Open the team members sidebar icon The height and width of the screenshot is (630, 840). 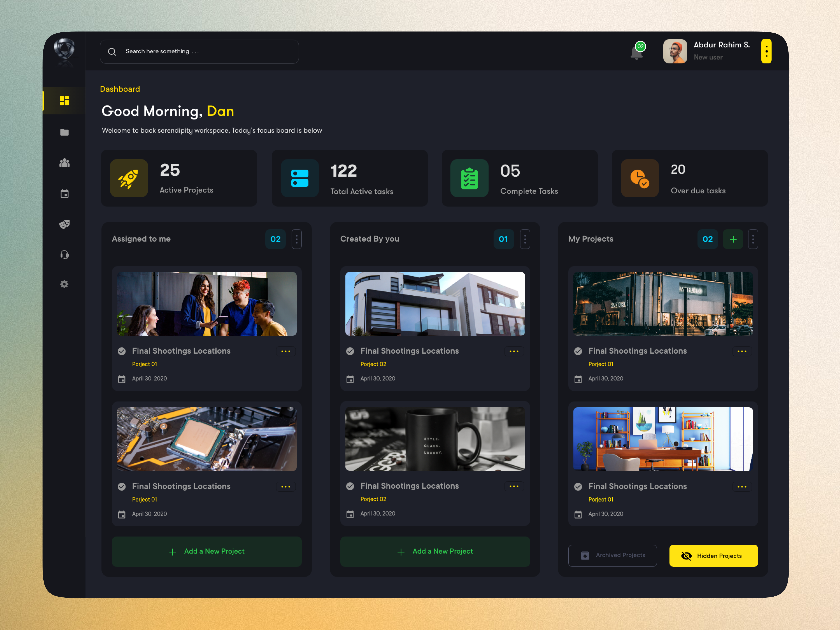click(x=64, y=163)
